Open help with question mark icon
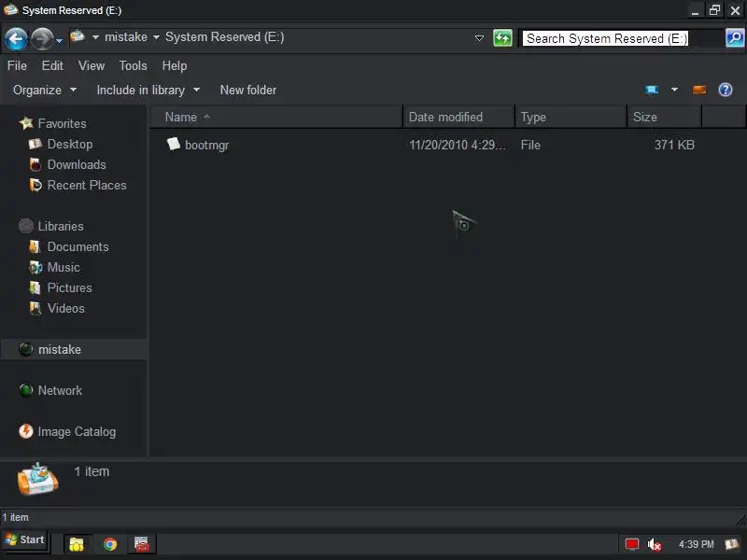 click(726, 90)
